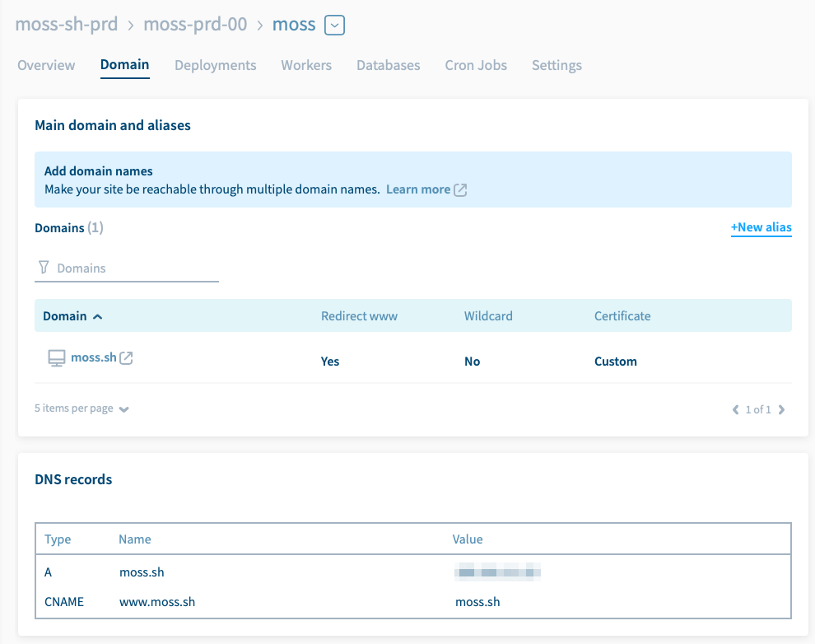Go to moss-prd-00 breadcrumb
815x644 pixels.
point(195,25)
